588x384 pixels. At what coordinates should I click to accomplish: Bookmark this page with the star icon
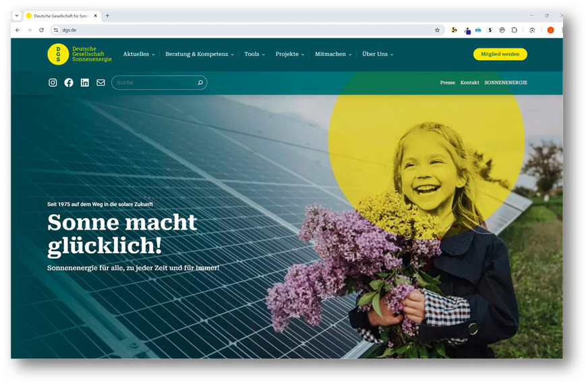[x=437, y=30]
